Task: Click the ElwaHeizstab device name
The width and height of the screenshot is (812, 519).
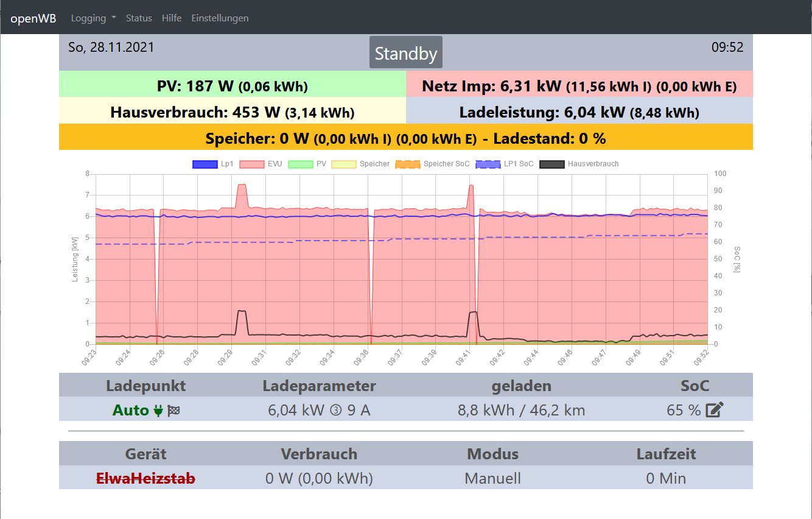Action: coord(145,479)
